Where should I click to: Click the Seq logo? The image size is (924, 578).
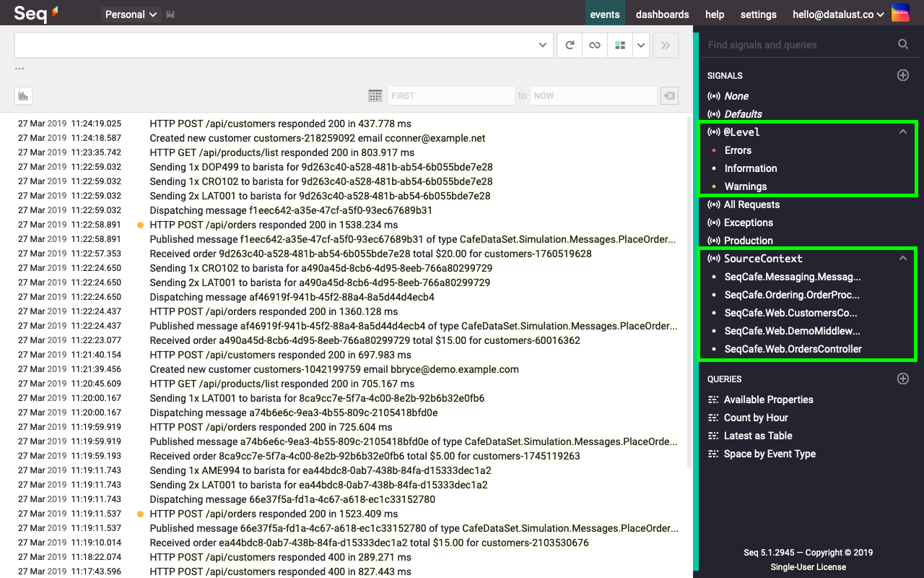coord(36,13)
